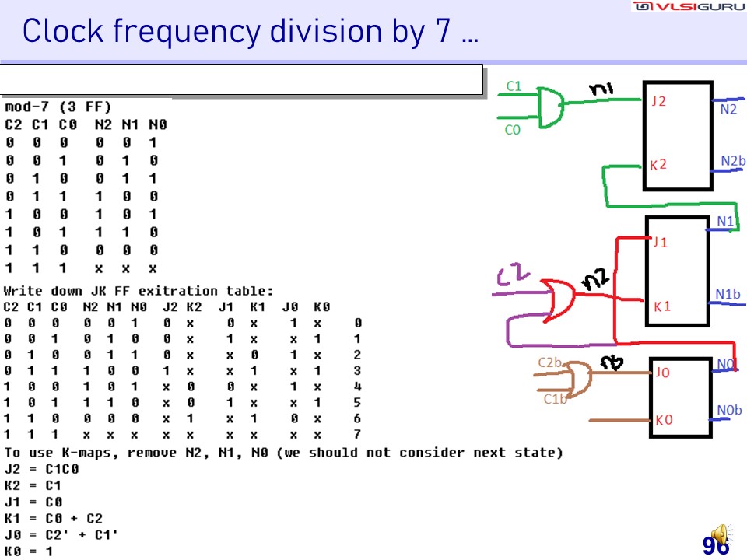
Task: Select the brown OR gate symbol
Action: pos(580,380)
